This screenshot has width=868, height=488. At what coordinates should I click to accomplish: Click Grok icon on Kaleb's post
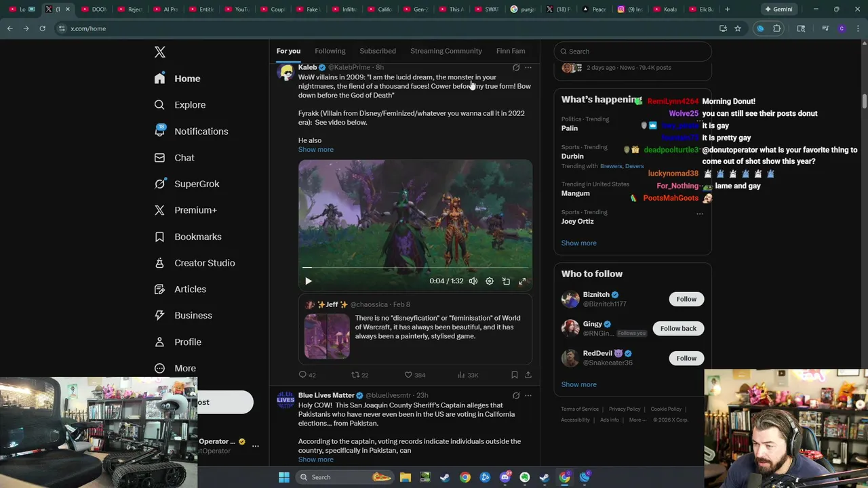click(516, 67)
